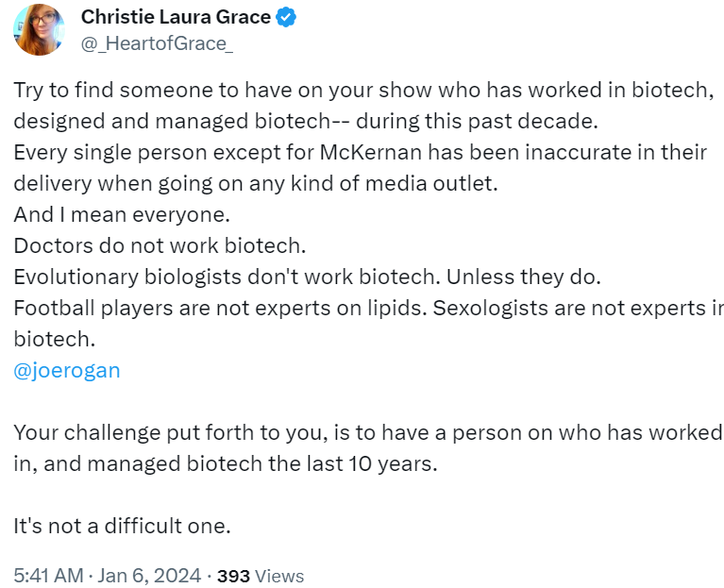Click the line starting "Every single person except"
The image size is (724, 588).
[x=360, y=153]
